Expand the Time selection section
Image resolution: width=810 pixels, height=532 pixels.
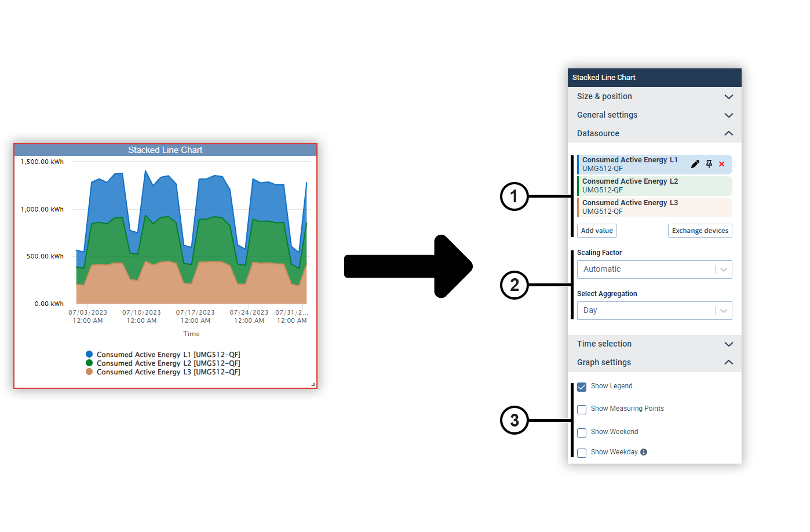click(x=728, y=344)
